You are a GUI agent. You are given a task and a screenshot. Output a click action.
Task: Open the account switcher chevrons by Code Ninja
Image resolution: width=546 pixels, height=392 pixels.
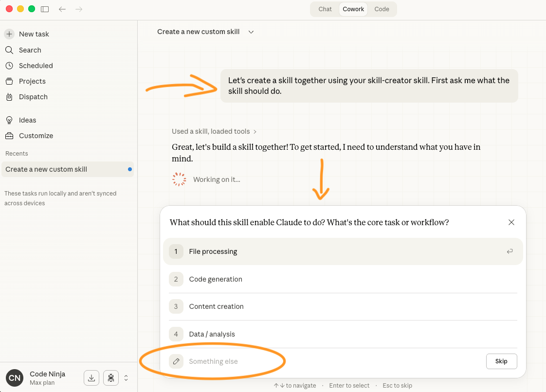point(127,378)
